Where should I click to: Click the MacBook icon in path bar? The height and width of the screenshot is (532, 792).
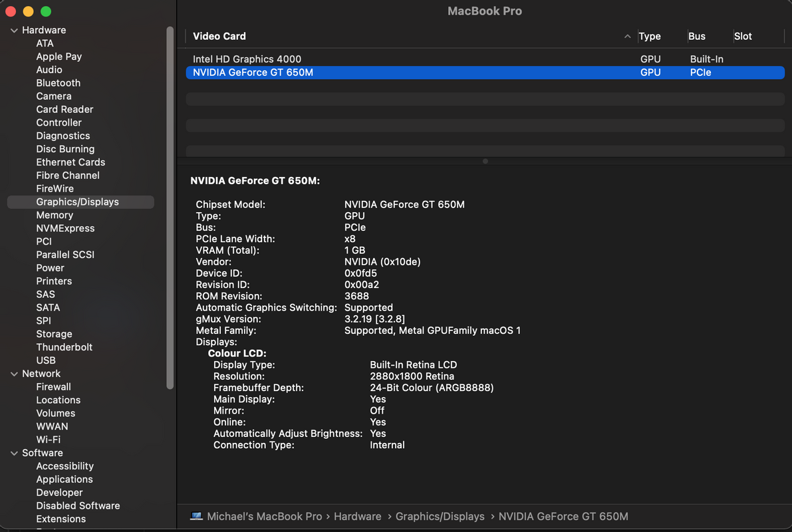[196, 516]
